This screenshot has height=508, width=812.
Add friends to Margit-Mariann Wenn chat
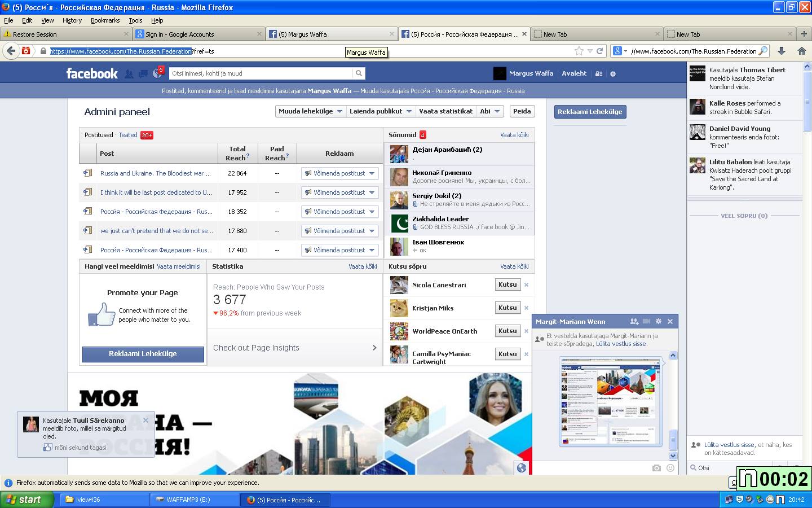(634, 321)
